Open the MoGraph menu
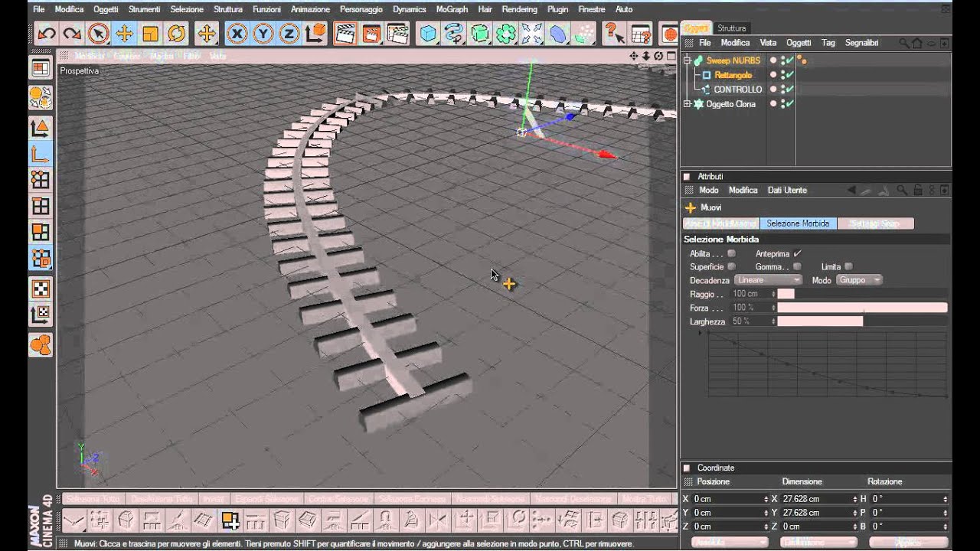 point(452,9)
